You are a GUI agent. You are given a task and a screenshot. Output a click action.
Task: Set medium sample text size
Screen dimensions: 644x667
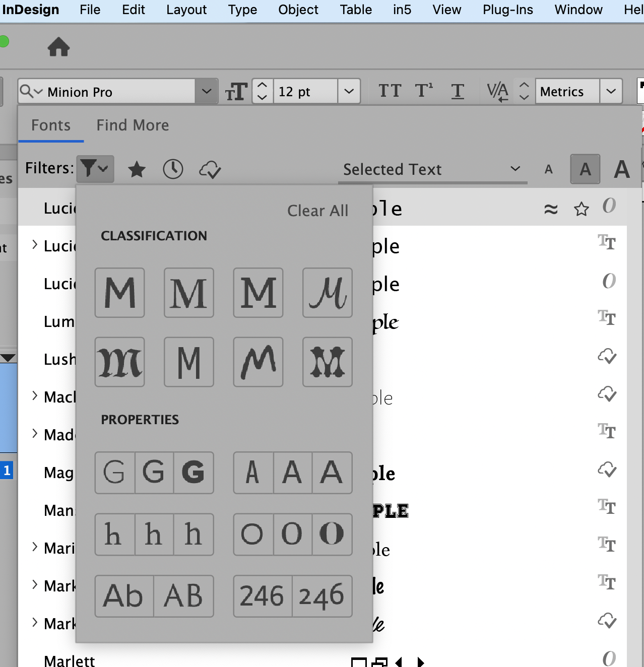click(x=585, y=169)
